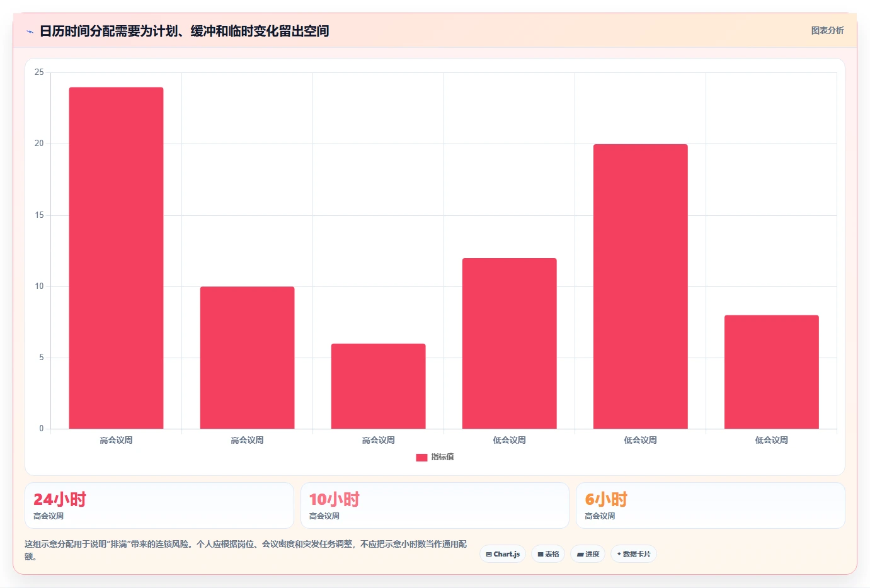Select the 进度 tag chip
The image size is (870, 588).
coord(588,554)
